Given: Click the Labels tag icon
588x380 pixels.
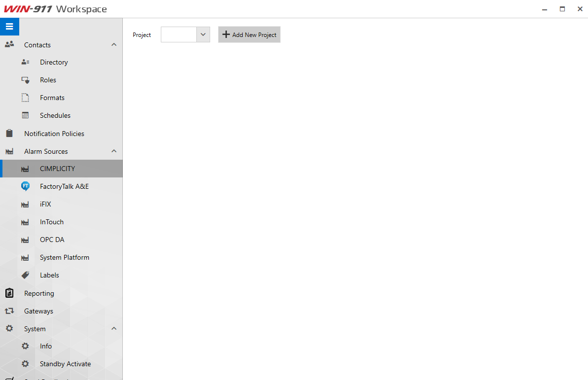Looking at the screenshot, I should (25, 275).
